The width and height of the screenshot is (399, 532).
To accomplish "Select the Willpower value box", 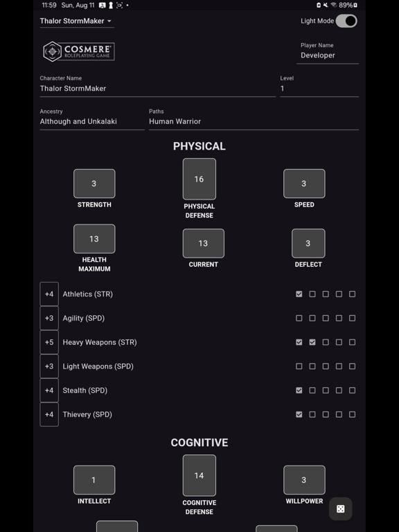I will 304,480.
